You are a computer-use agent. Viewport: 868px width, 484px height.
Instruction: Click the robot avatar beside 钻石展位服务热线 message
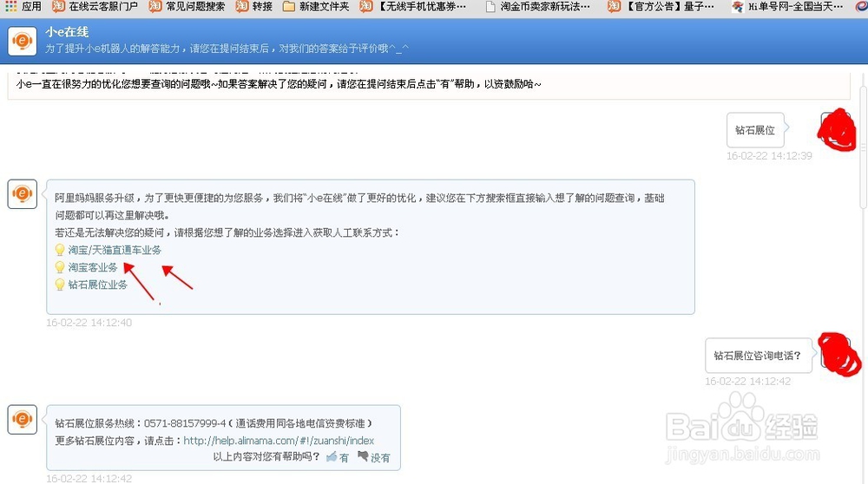pos(23,419)
